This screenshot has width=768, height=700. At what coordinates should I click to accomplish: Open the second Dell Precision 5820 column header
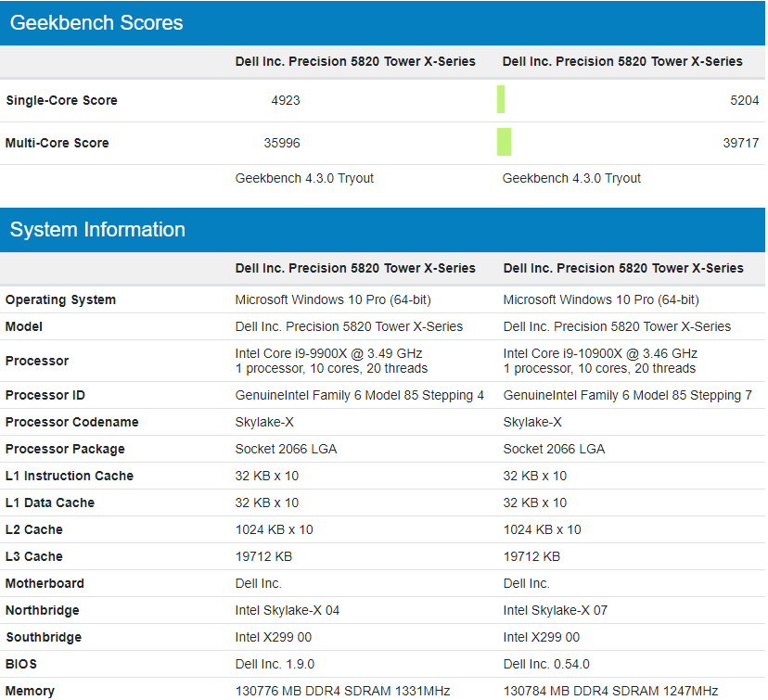pyautogui.click(x=621, y=61)
